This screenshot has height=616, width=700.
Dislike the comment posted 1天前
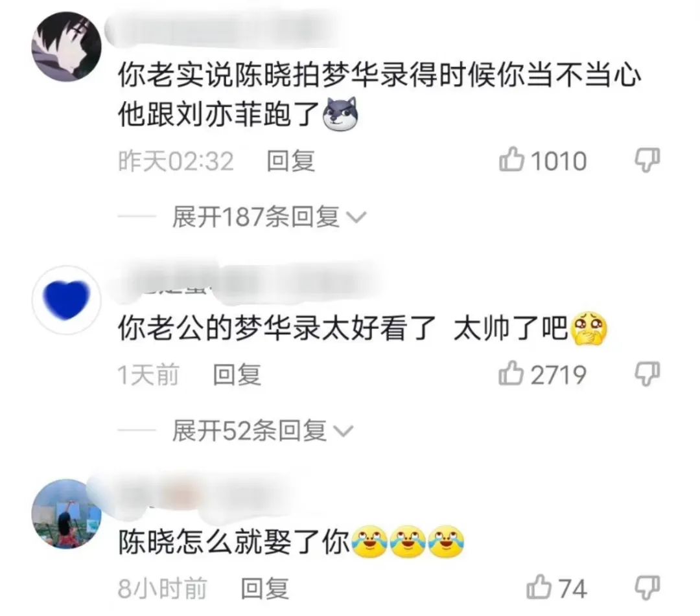click(647, 374)
